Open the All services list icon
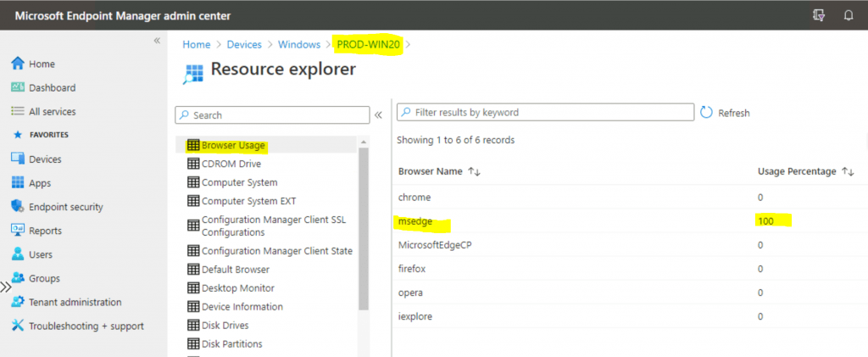The width and height of the screenshot is (868, 357). click(x=18, y=111)
